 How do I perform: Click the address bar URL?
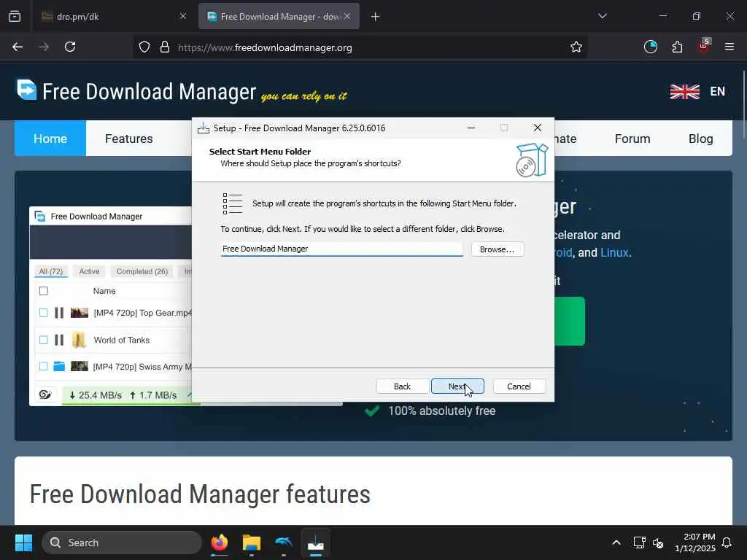pos(265,47)
